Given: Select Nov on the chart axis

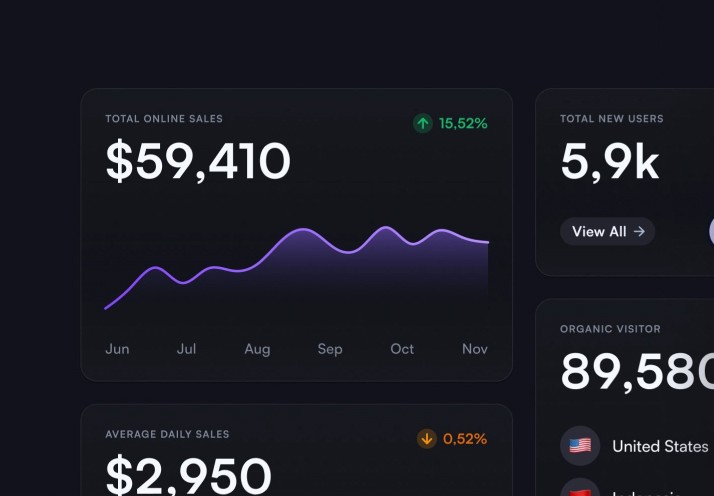Looking at the screenshot, I should tap(475, 349).
